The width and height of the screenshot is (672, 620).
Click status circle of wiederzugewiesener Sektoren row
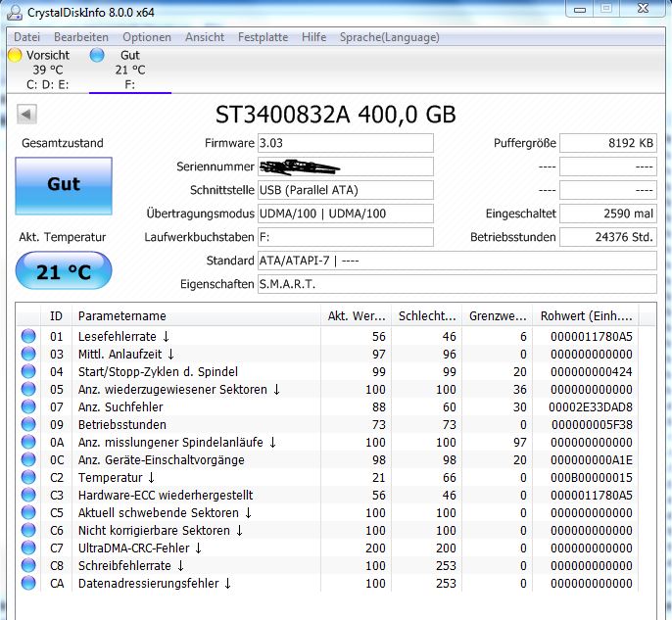pyautogui.click(x=28, y=389)
